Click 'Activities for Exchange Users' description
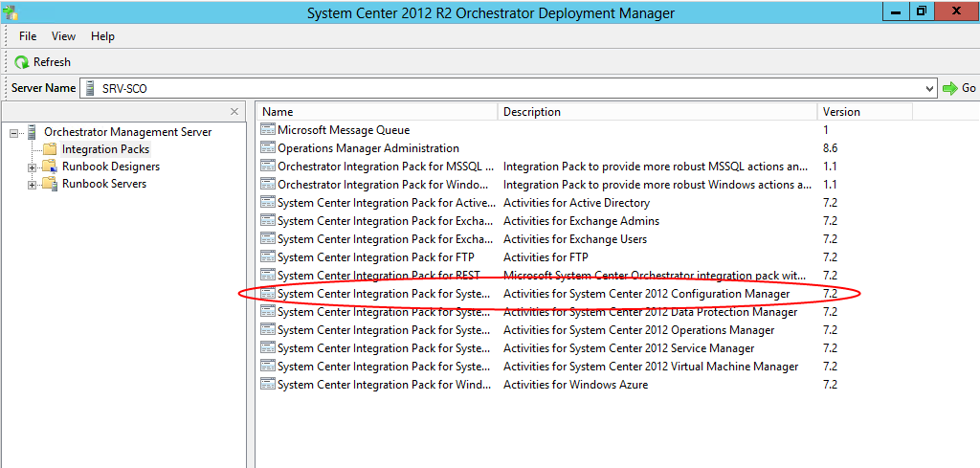 [575, 238]
